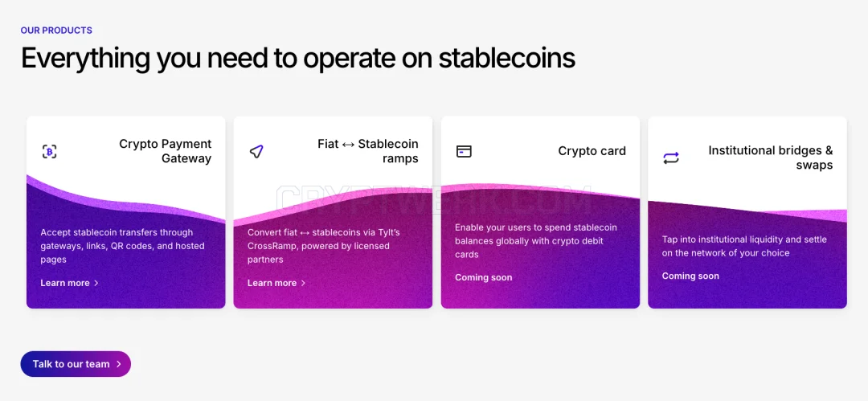Click the Bitcoin scan icon on Payment Gateway card
Image resolution: width=868 pixels, height=401 pixels.
pos(49,151)
